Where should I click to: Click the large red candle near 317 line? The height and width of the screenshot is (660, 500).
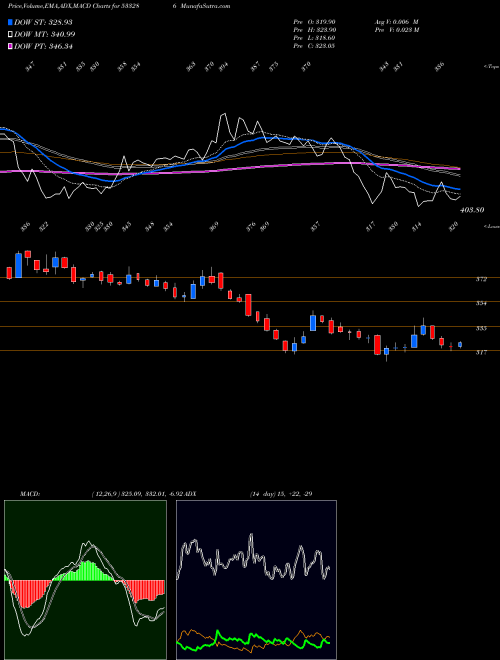[378, 345]
